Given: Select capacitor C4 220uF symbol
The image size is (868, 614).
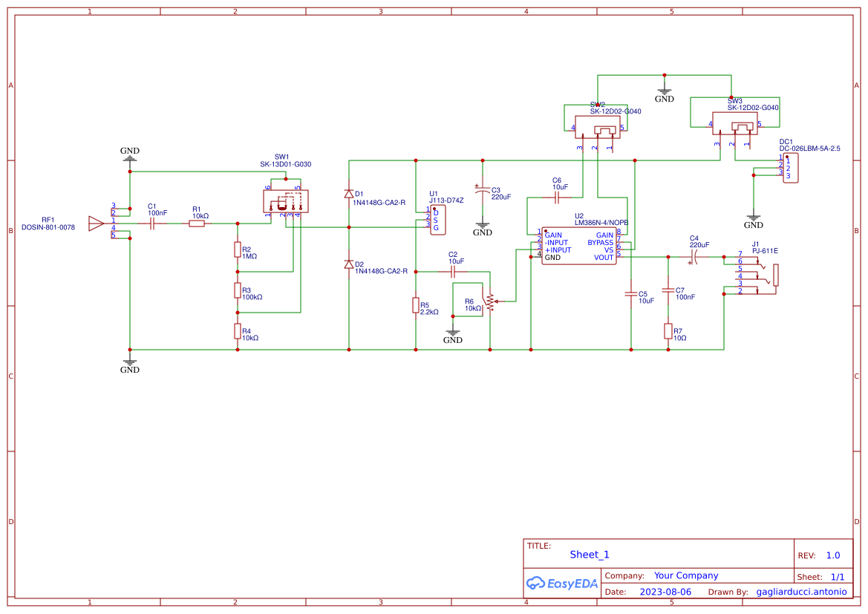Looking at the screenshot, I should point(694,257).
